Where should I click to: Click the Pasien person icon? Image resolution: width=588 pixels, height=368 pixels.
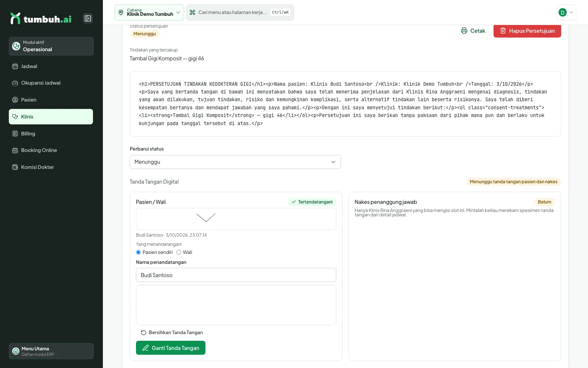[15, 100]
